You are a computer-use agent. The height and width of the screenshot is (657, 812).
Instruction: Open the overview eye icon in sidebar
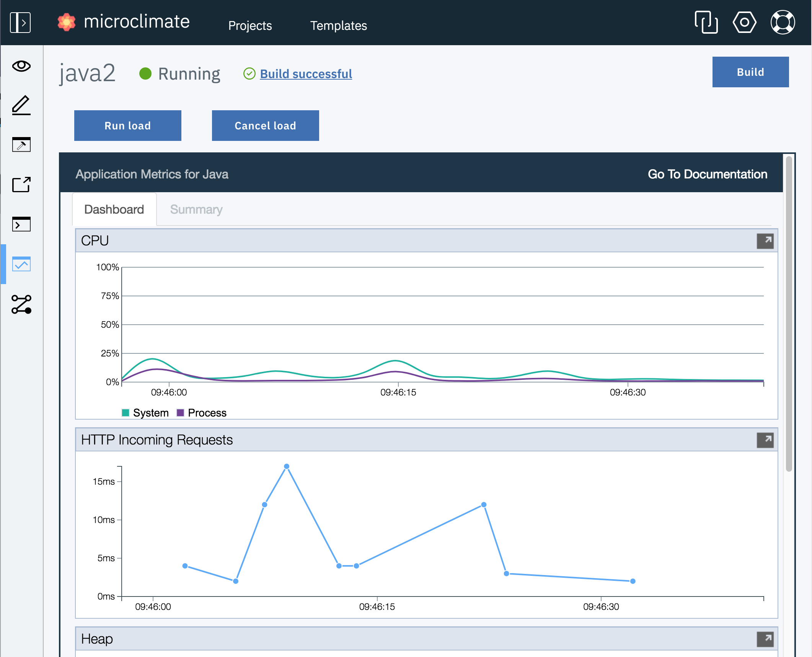coord(21,66)
